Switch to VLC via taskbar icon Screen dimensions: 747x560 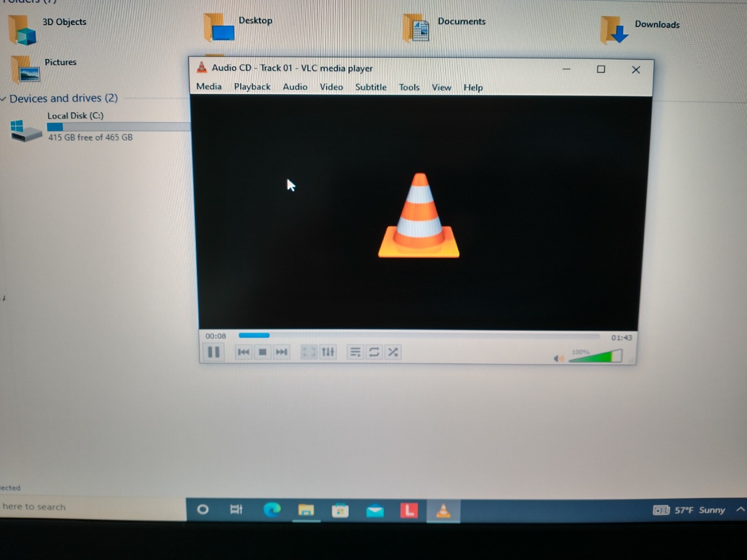click(x=443, y=511)
